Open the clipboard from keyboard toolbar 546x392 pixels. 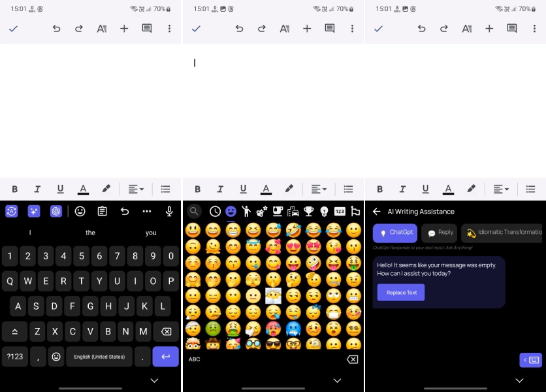click(102, 211)
